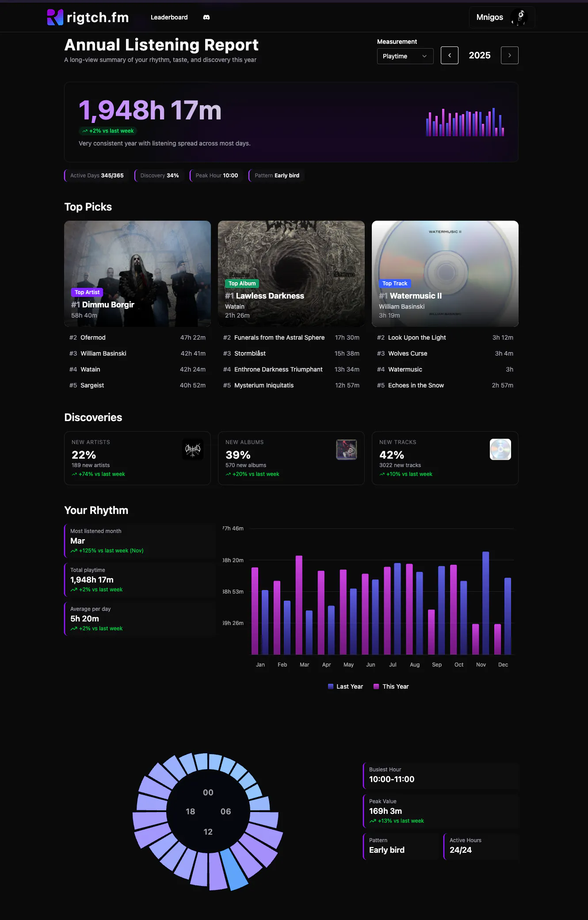Click the Dec label on chart axis
Image resolution: width=588 pixels, height=920 pixels.
503,665
